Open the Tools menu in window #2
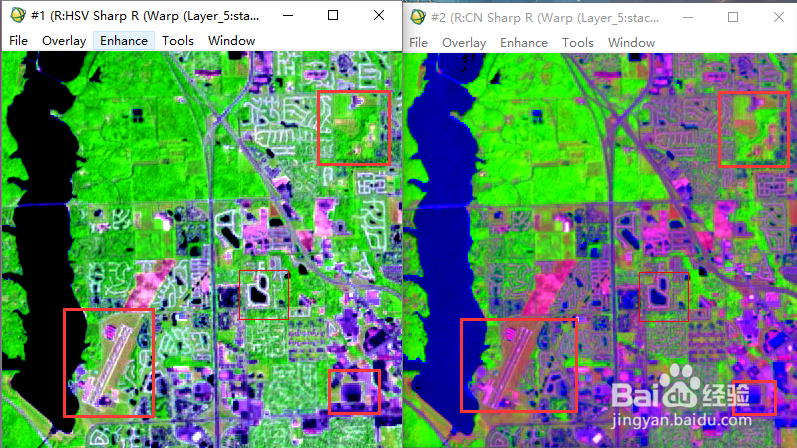This screenshot has height=448, width=797. click(x=578, y=43)
